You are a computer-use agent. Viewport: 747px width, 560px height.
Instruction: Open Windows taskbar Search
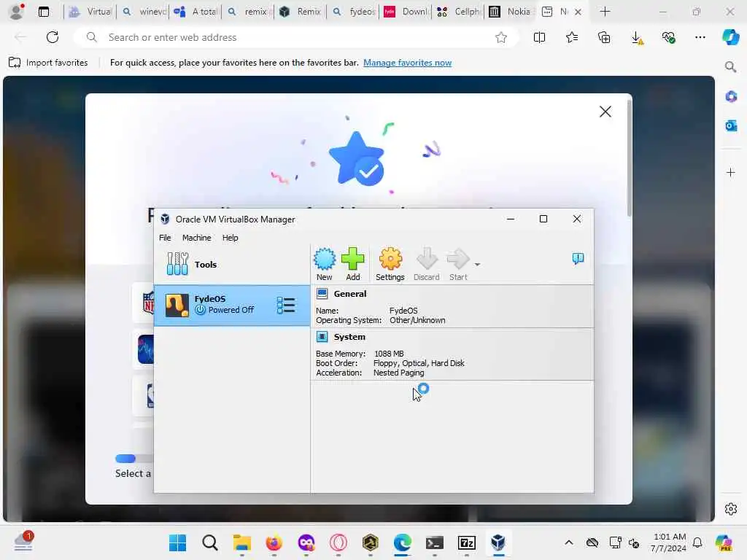pyautogui.click(x=209, y=542)
